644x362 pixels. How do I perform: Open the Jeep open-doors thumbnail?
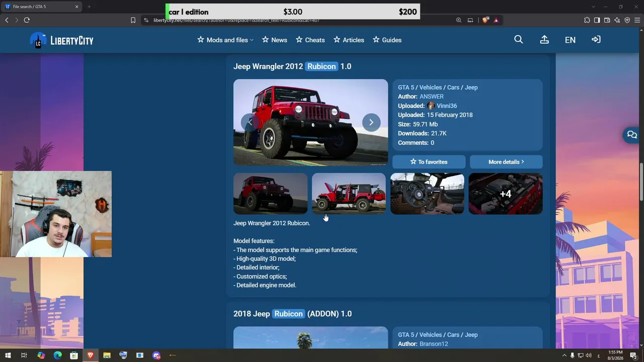point(349,194)
